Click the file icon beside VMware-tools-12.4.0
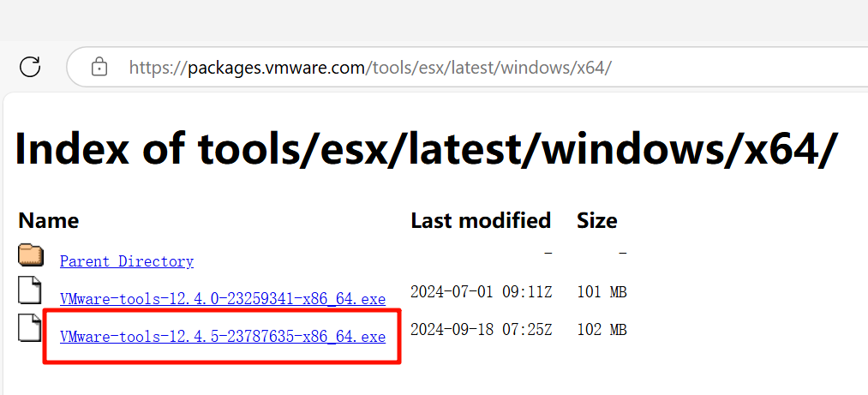Screen dimensions: 868x395 pyautogui.click(x=30, y=290)
